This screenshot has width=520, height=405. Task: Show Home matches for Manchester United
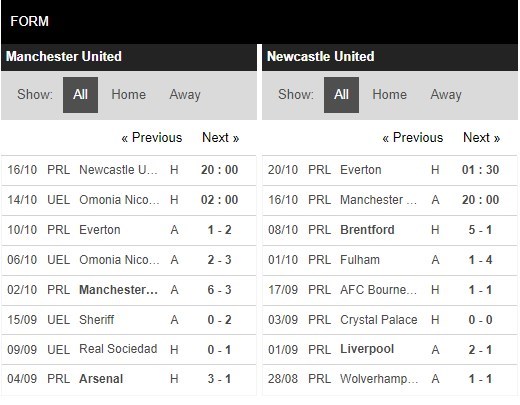128,95
